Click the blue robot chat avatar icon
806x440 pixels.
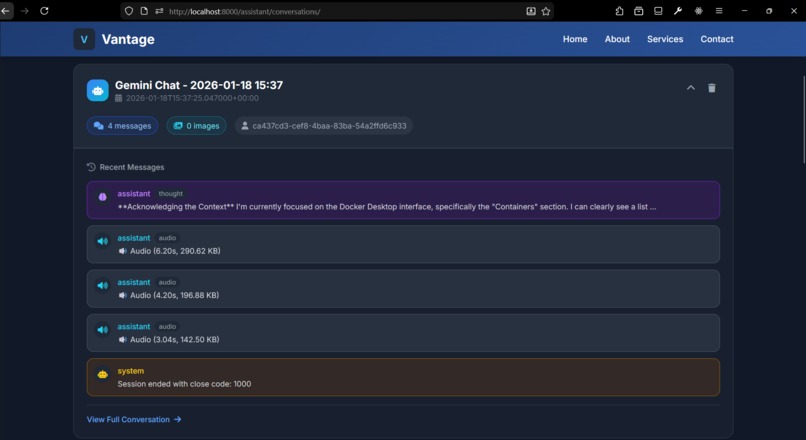pyautogui.click(x=98, y=90)
